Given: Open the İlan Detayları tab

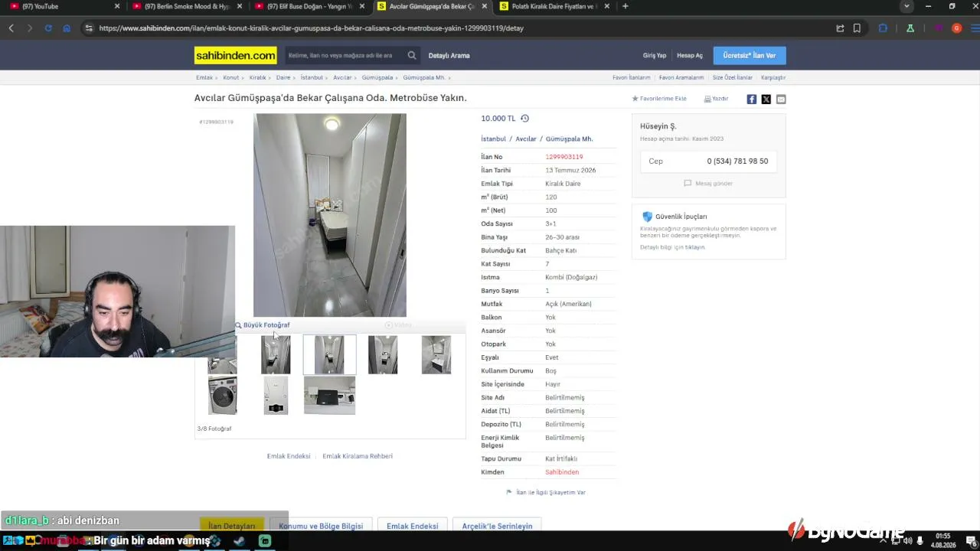Looking at the screenshot, I should click(x=232, y=526).
